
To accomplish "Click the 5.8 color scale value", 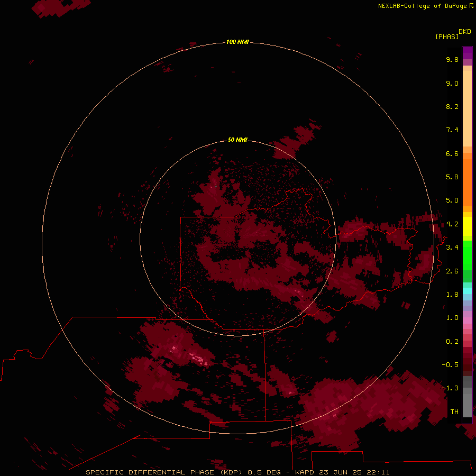I will pos(452,177).
